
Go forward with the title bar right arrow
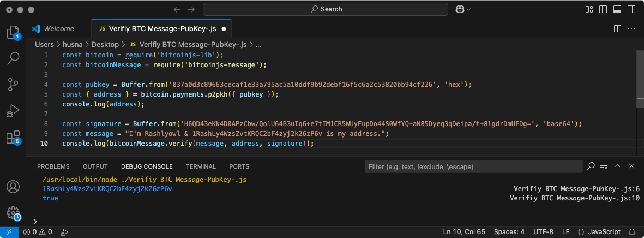tap(191, 9)
